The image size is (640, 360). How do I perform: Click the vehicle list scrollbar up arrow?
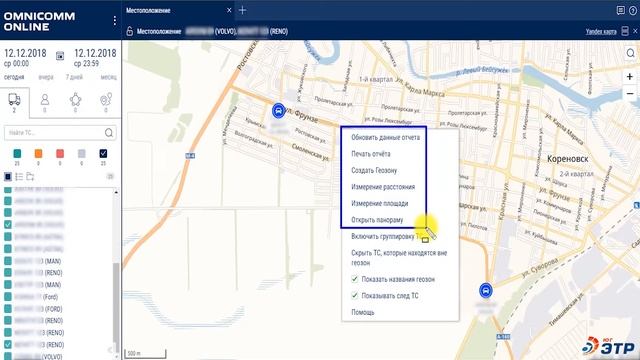point(116,192)
